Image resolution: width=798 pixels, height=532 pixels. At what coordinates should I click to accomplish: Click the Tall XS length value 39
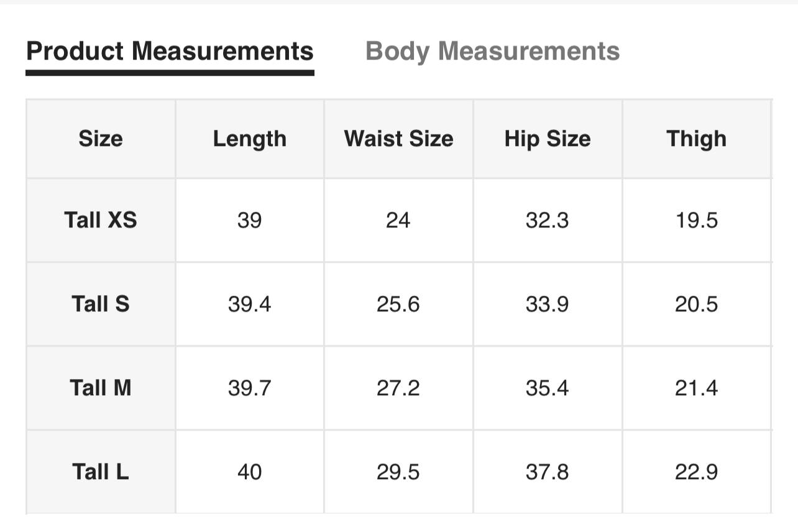click(x=250, y=220)
